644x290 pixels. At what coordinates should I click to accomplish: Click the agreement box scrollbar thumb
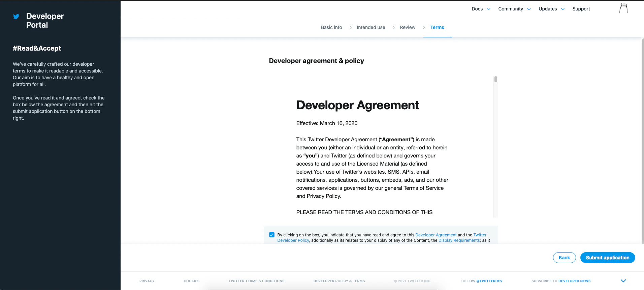coord(495,80)
